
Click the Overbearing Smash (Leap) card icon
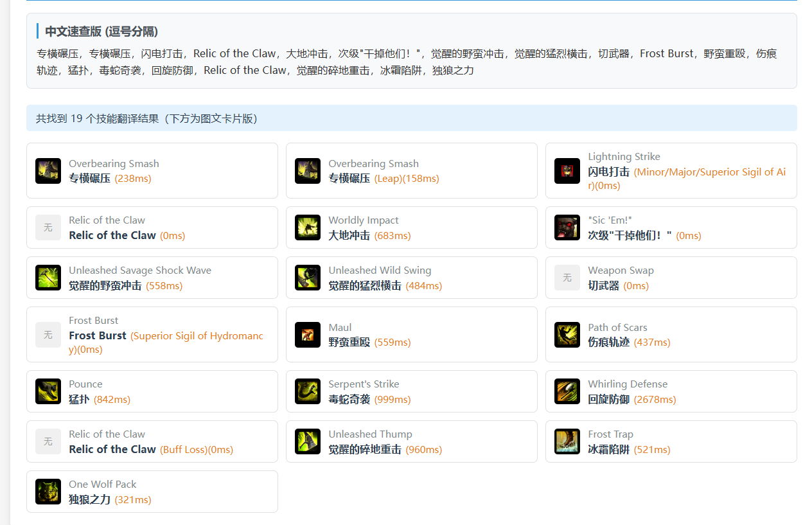click(x=307, y=171)
